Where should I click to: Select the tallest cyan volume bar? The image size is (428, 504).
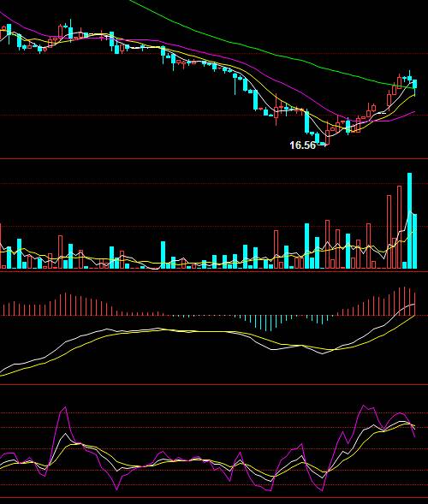point(410,221)
